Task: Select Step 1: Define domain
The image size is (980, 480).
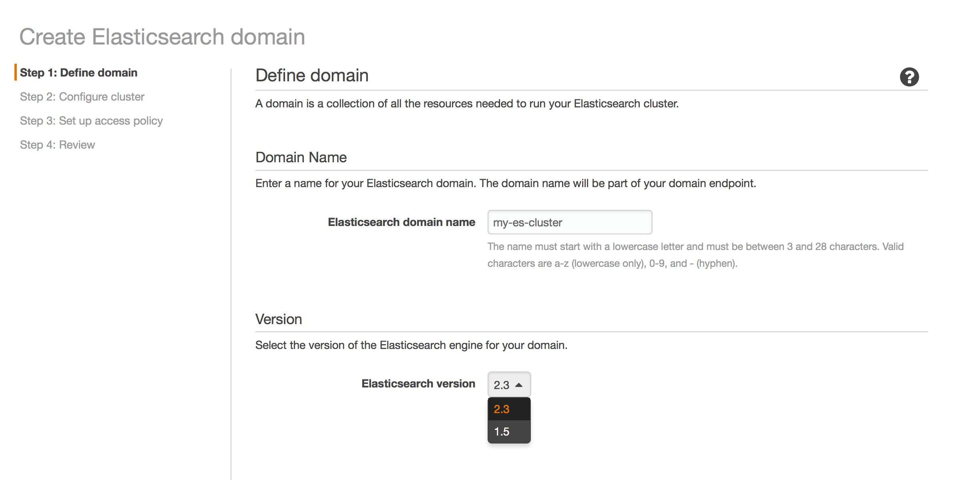Action: [x=78, y=73]
